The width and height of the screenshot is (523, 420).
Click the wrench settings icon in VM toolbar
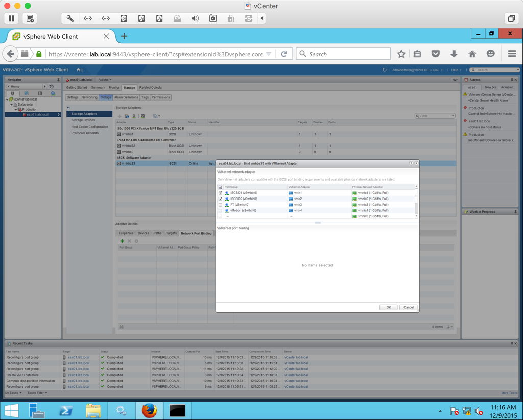70,18
